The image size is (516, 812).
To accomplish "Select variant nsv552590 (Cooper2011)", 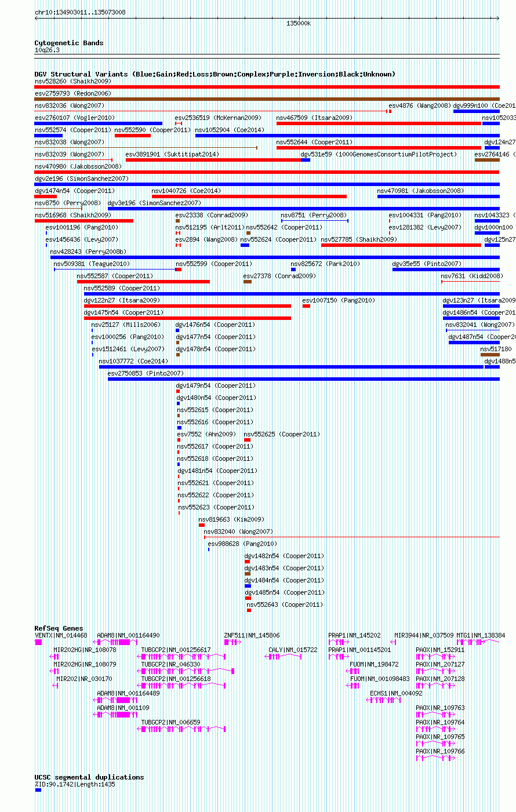I will click(133, 136).
